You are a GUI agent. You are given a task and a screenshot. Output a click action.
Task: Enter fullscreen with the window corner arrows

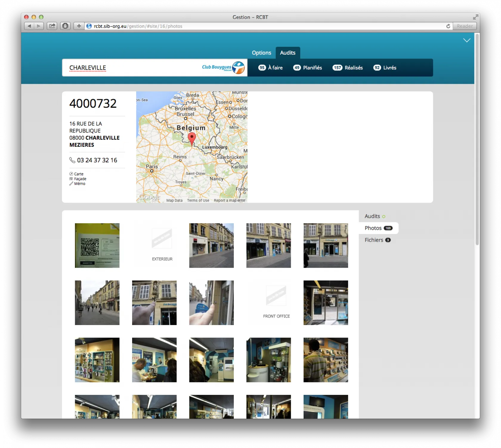[475, 17]
